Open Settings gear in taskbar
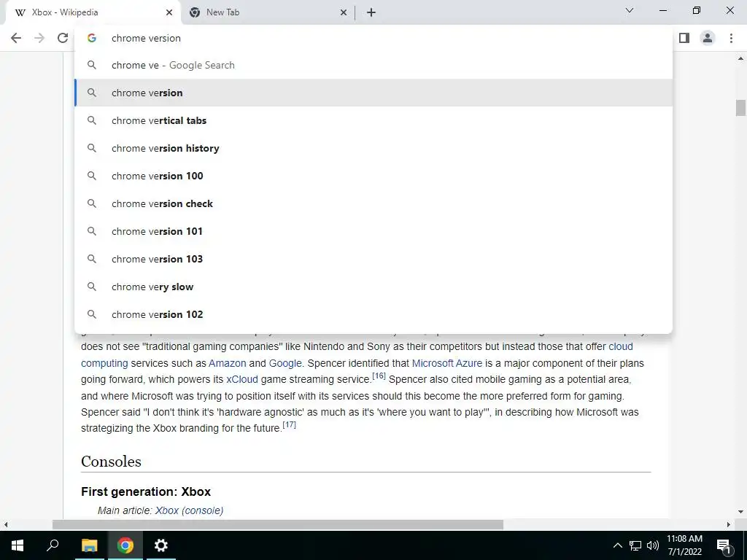747x560 pixels. pyautogui.click(x=161, y=545)
